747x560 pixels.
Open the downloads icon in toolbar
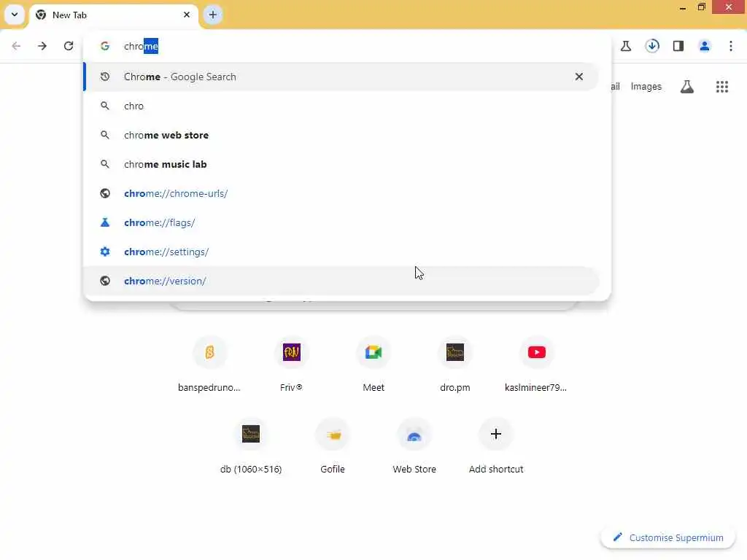click(x=652, y=46)
